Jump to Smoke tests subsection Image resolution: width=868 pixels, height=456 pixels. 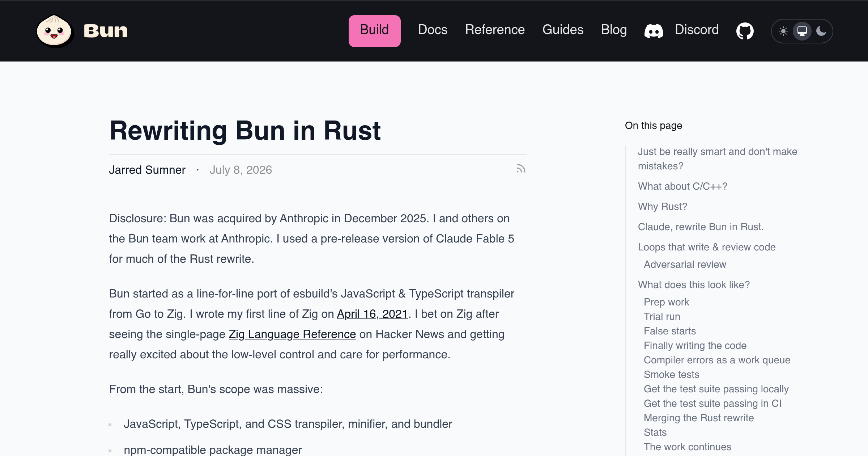pyautogui.click(x=671, y=374)
